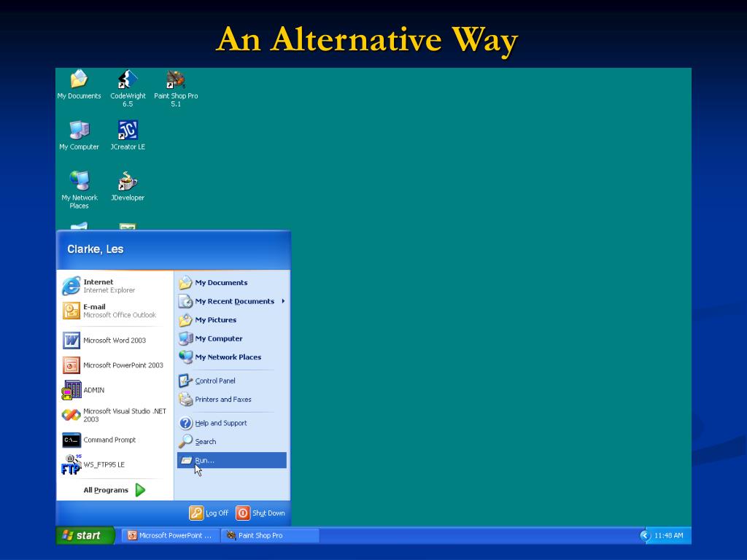This screenshot has height=560, width=747.
Task: Switch to Microsoft PowerPoint taskbar button
Action: click(x=171, y=535)
